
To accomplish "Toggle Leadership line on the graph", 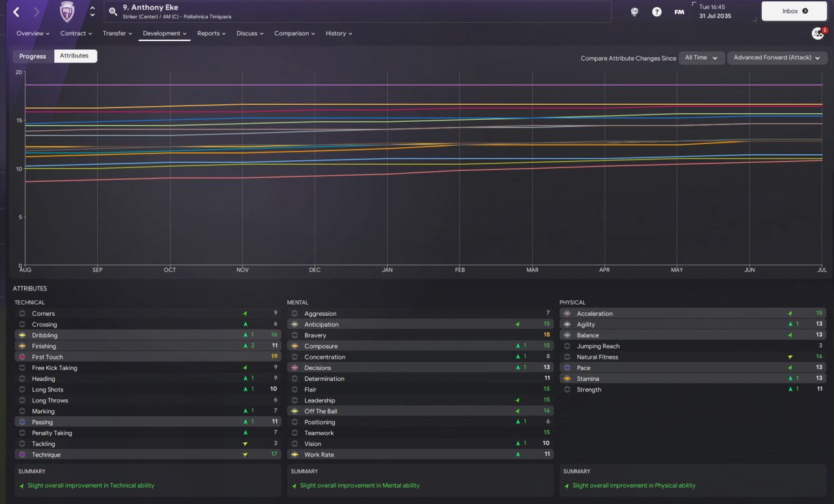I will tap(295, 400).
